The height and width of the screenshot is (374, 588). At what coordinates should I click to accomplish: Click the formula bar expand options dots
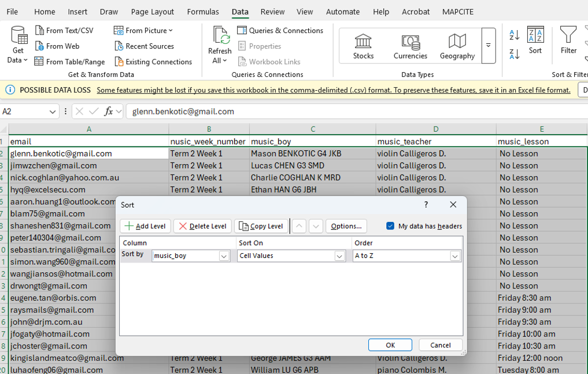tap(66, 112)
